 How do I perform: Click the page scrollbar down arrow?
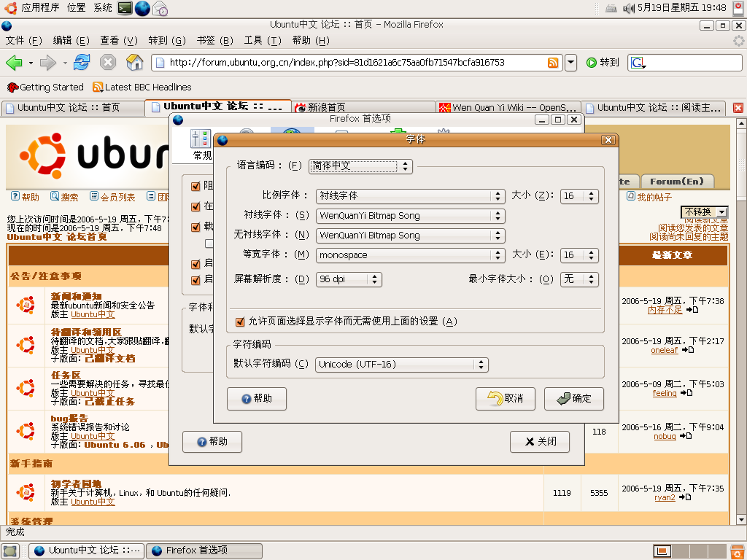tap(741, 519)
